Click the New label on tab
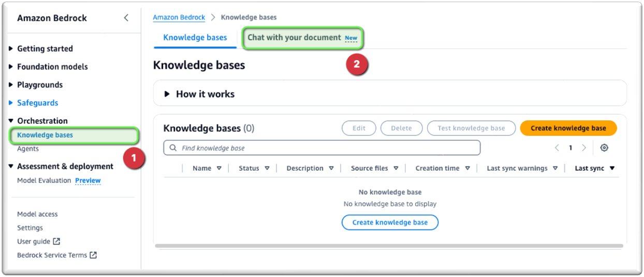Screen dimensions: 644x277 pos(351,38)
